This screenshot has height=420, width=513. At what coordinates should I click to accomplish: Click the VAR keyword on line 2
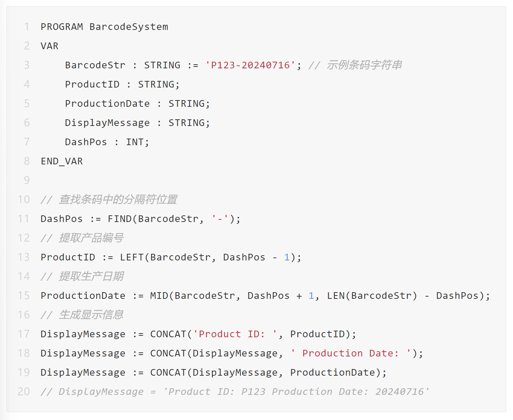pos(49,46)
